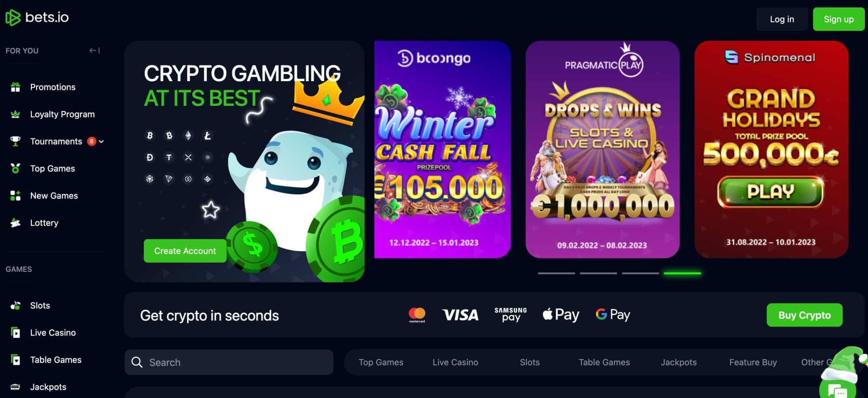The width and height of the screenshot is (868, 398).
Task: Click the Slots cherry icon
Action: [15, 305]
